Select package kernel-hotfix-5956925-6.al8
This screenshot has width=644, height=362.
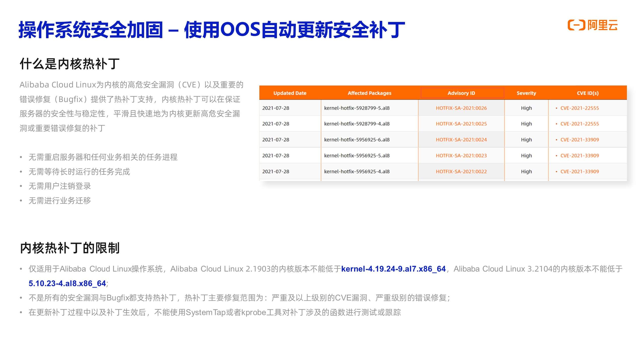pos(357,140)
